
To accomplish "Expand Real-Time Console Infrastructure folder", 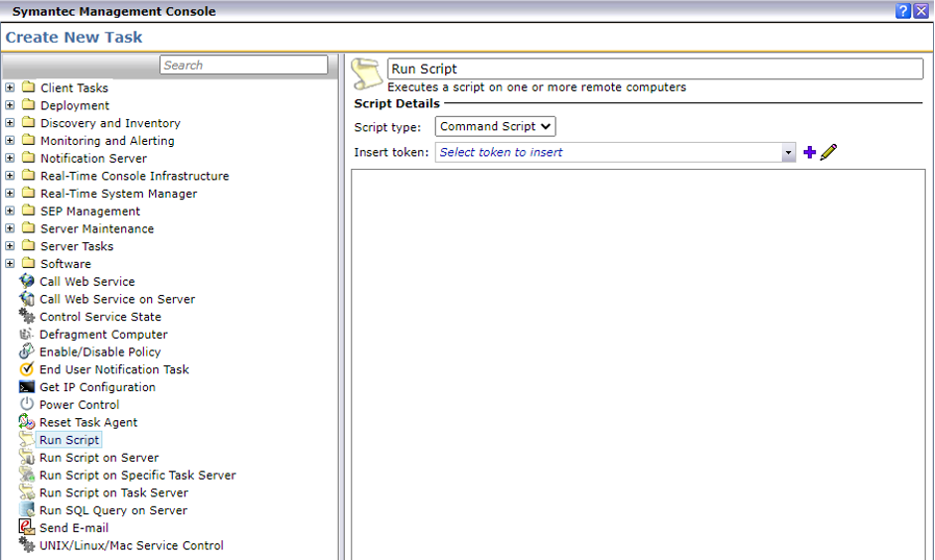I will pyautogui.click(x=10, y=176).
